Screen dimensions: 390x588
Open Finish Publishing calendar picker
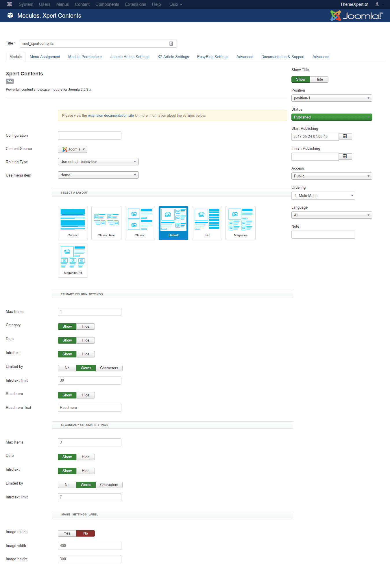pyautogui.click(x=345, y=156)
